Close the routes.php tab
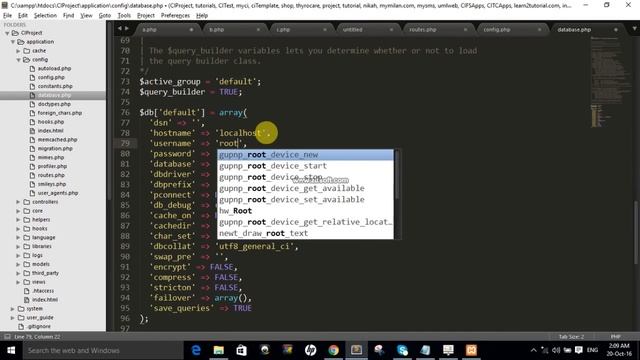 pyautogui.click(x=465, y=30)
